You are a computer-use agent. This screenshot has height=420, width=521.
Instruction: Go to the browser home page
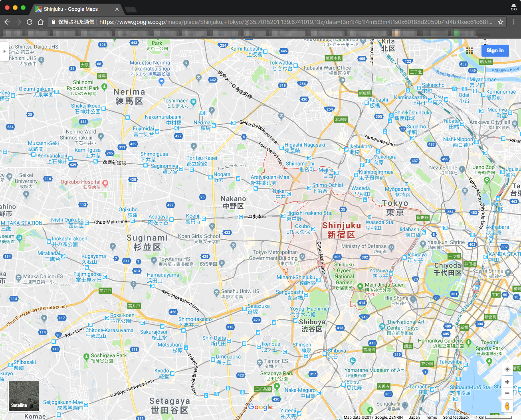point(41,22)
